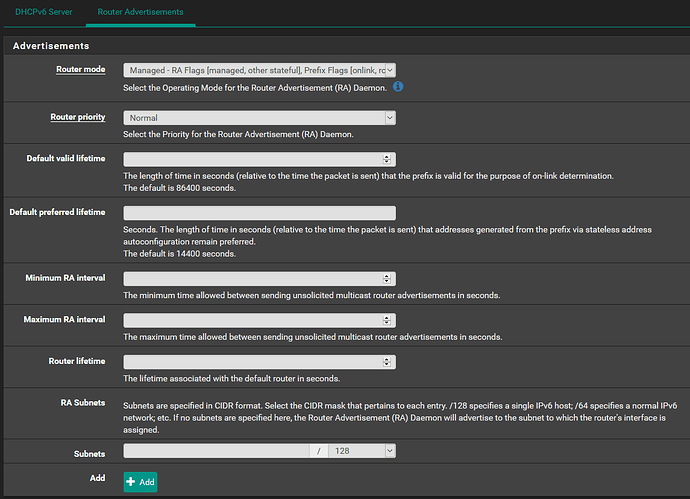Click the Router priority label link
This screenshot has height=499, width=690.
tap(78, 117)
